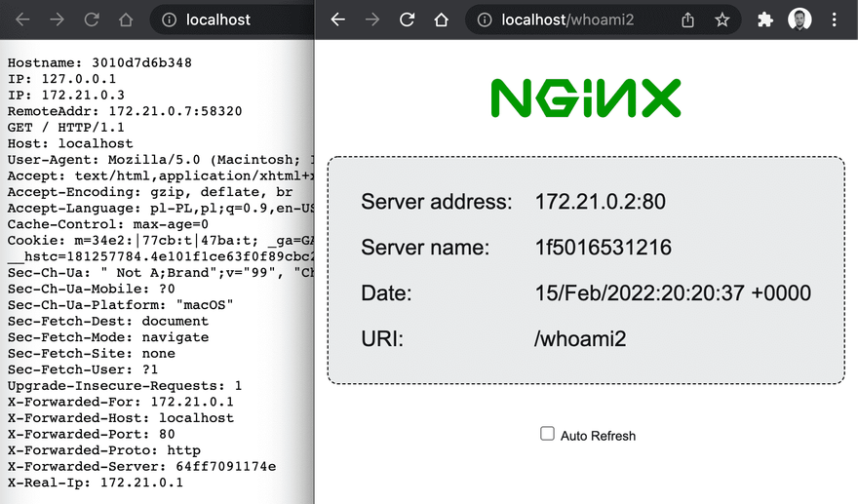Screen dimensions: 858x504
Task: Open the Extensions puzzle piece icon
Action: (765, 19)
